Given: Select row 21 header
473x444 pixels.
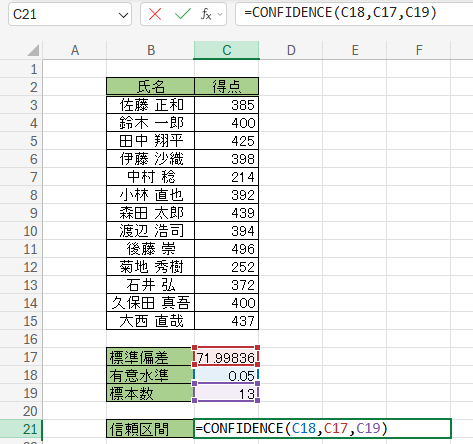Looking at the screenshot, I should click(x=21, y=429).
